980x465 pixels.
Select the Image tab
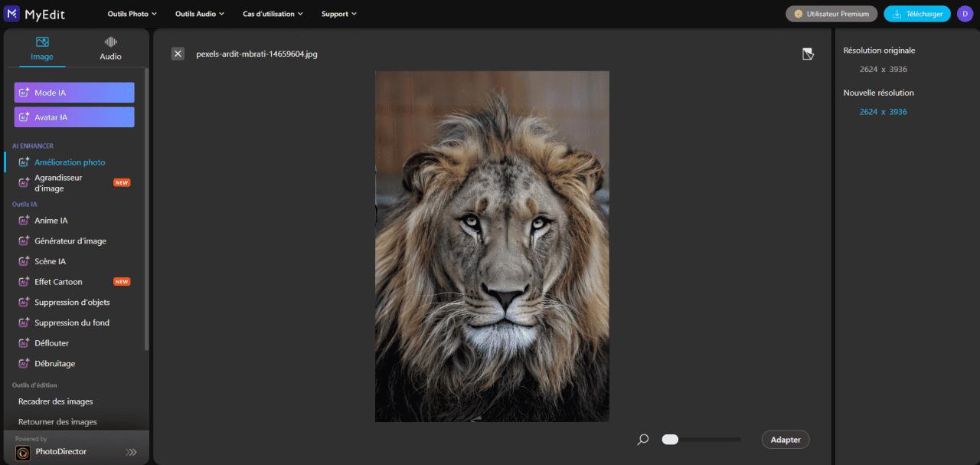[x=42, y=48]
